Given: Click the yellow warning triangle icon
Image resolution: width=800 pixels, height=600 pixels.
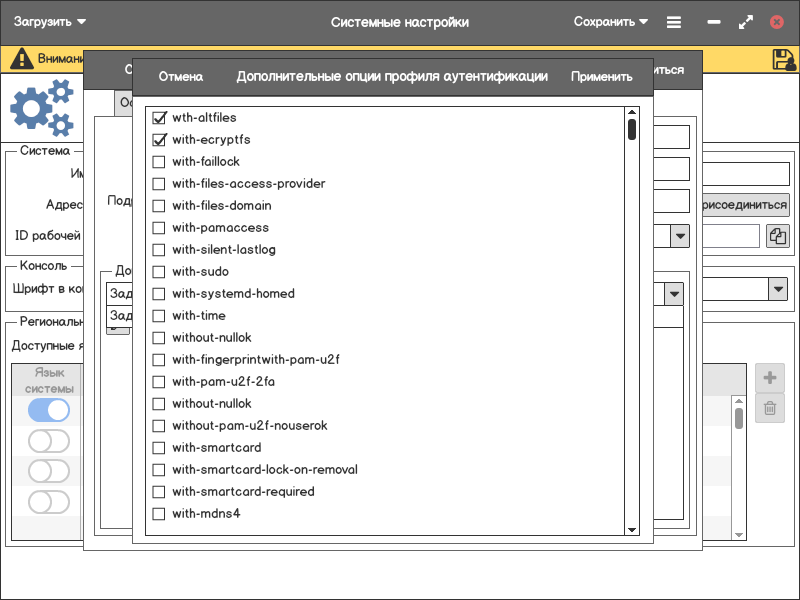Looking at the screenshot, I should [21, 59].
